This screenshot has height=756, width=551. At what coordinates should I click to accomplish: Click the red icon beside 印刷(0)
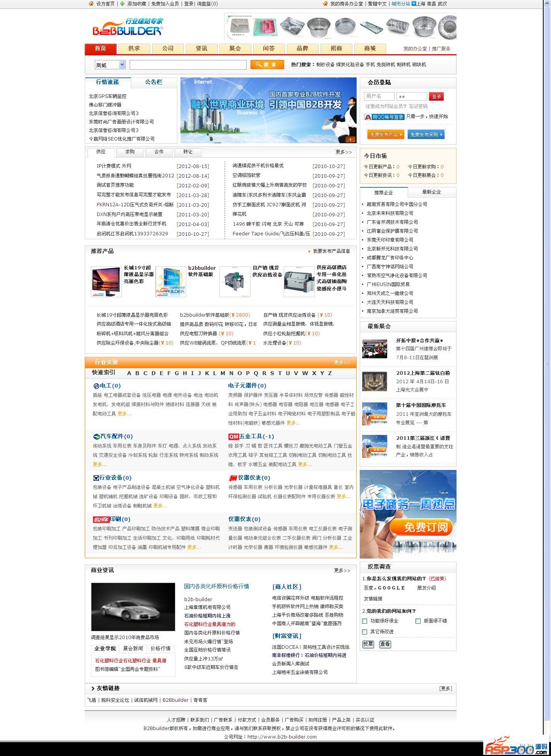pos(101,519)
